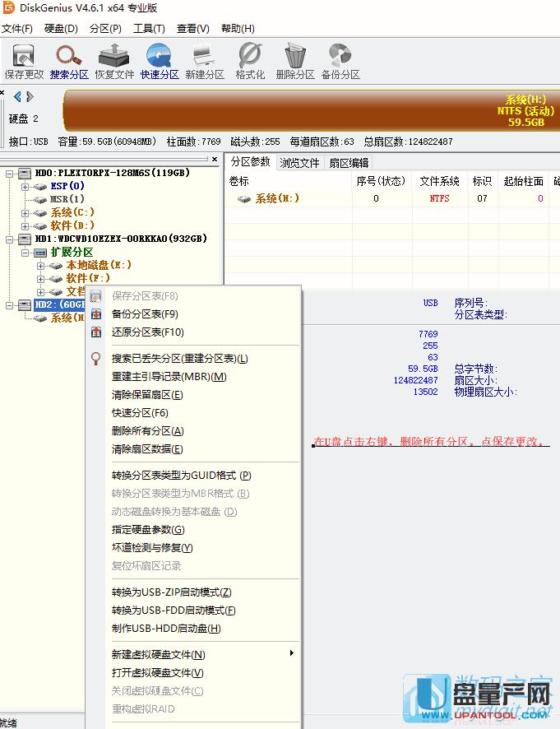The width and height of the screenshot is (560, 729).
Task: Open the 快速分区 quick partition tool
Action: point(159,60)
